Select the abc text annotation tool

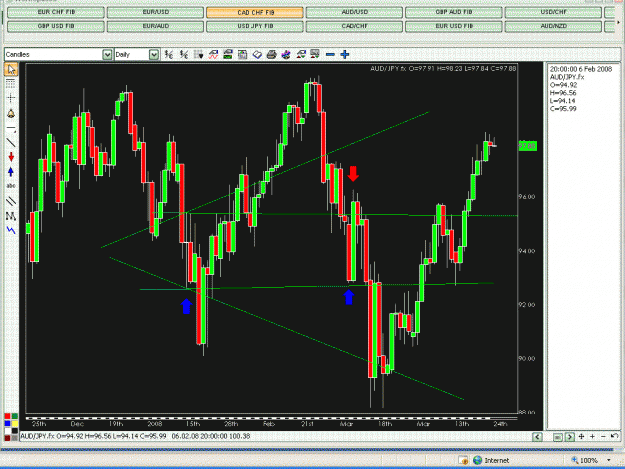tap(11, 186)
